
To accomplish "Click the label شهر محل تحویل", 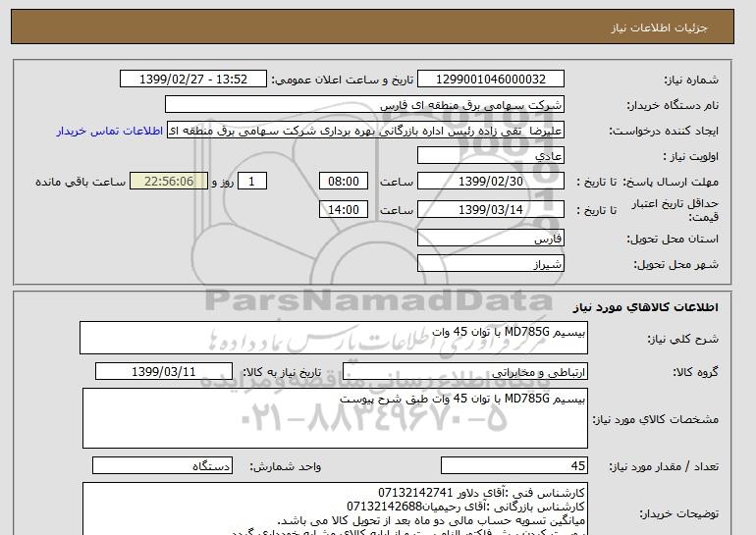I will (x=675, y=265).
